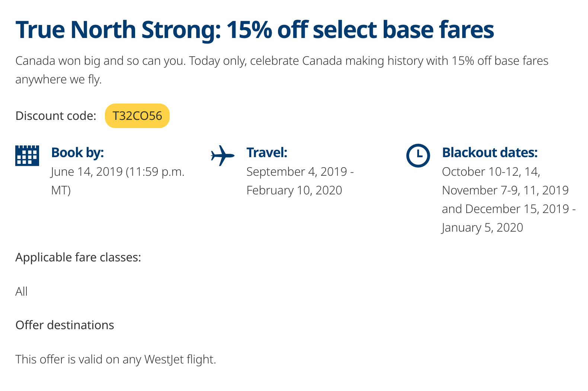This screenshot has height=391, width=588.
Task: Click the November 7-9, 11, 2019 blackout line
Action: click(x=505, y=190)
